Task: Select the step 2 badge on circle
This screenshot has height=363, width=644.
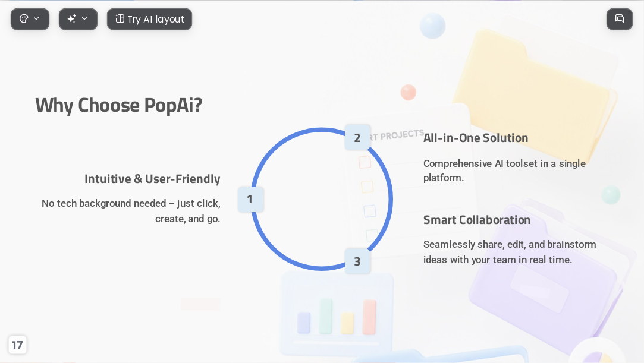Action: click(x=357, y=137)
